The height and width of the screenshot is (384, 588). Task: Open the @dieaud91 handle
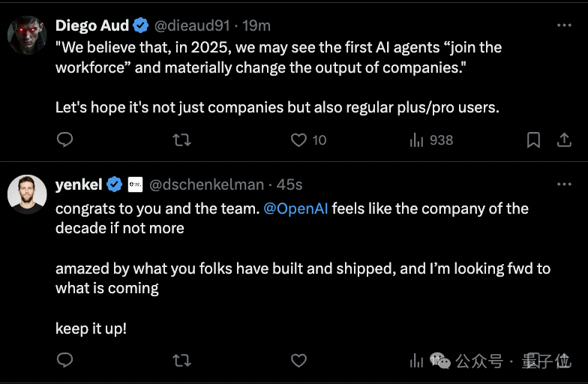pos(193,25)
